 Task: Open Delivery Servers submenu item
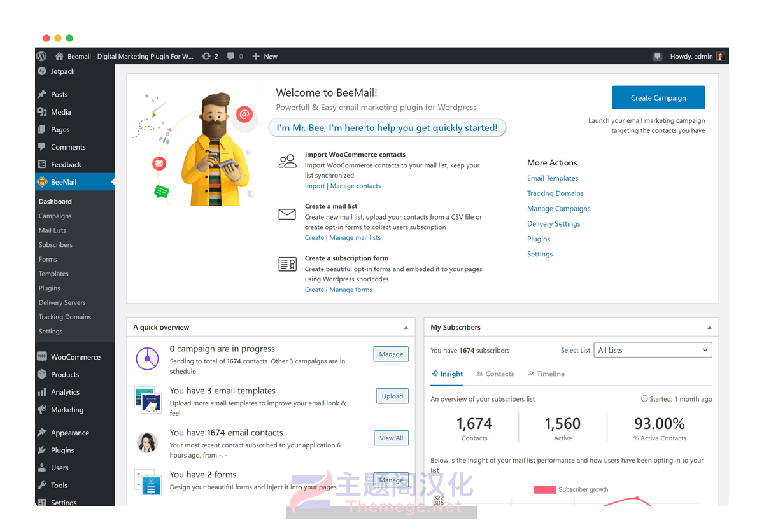coord(62,303)
